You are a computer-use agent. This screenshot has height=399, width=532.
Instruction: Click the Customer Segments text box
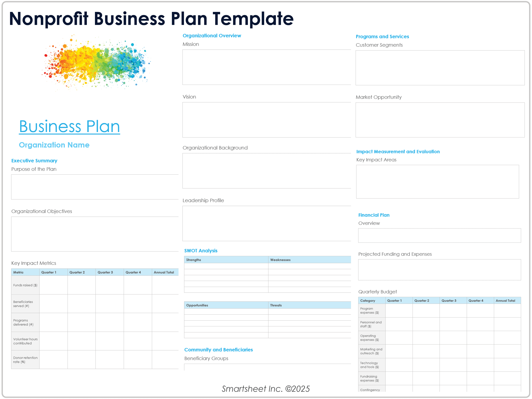point(440,68)
